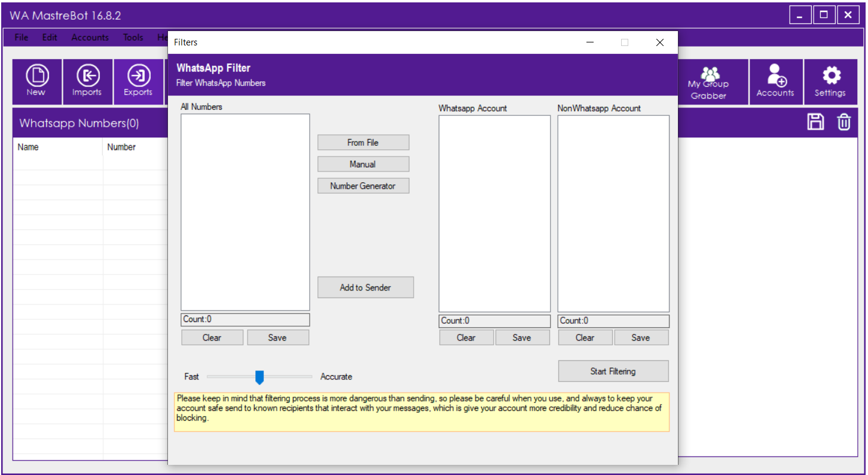
Task: Click the Add to Sender button
Action: point(365,287)
